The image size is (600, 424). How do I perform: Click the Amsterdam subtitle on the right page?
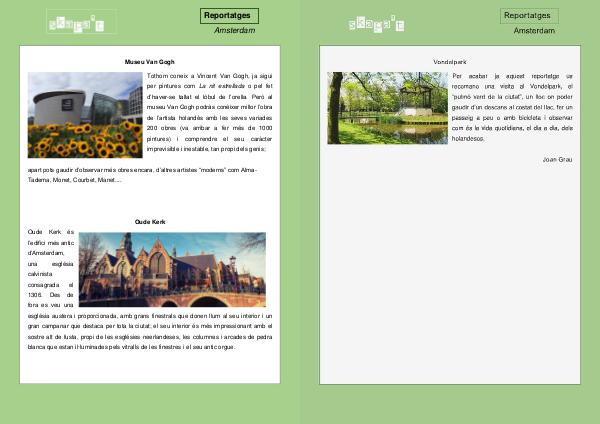tap(534, 31)
